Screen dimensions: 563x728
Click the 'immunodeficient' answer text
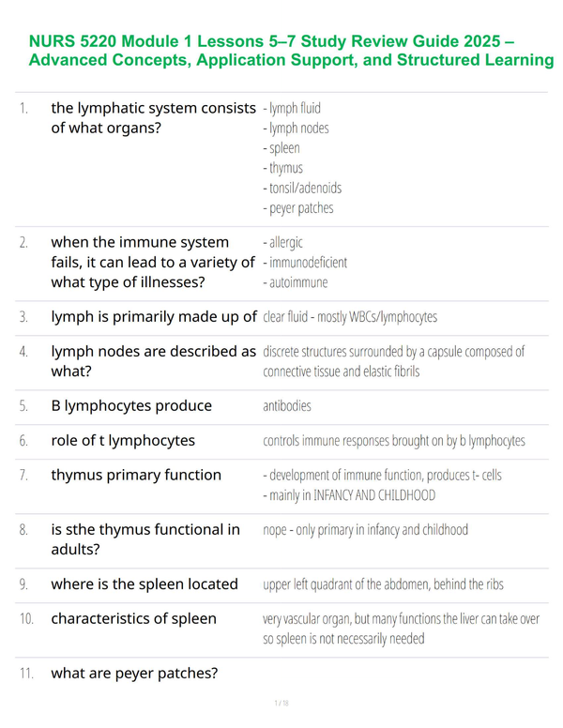(305, 263)
